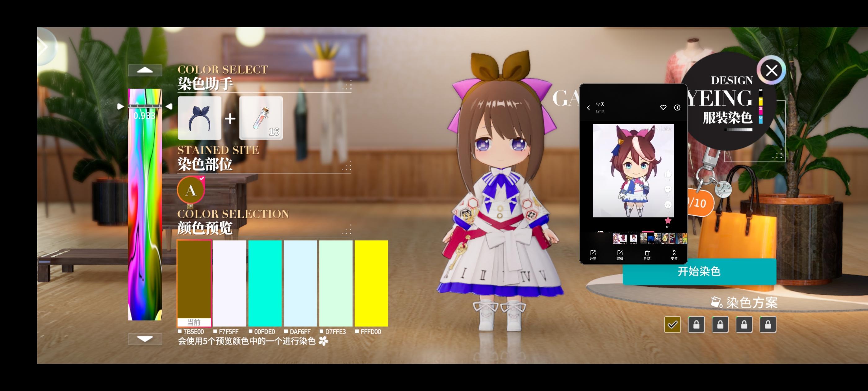Select the checked first dye scheme slot
This screenshot has height=391, width=868.
(672, 325)
